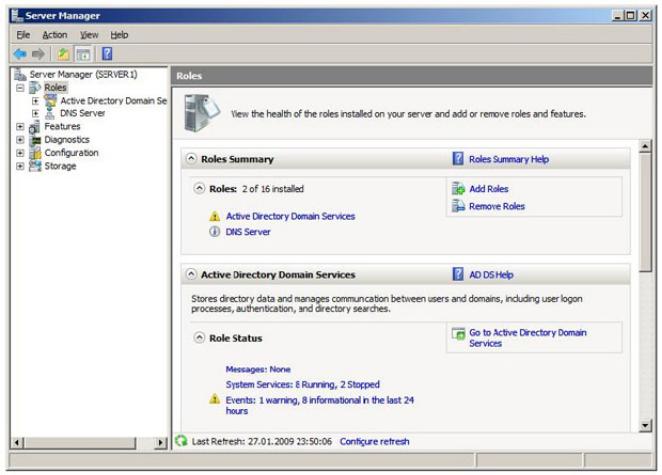The width and height of the screenshot is (662, 475).
Task: Click the Storage node icon
Action: tap(35, 166)
